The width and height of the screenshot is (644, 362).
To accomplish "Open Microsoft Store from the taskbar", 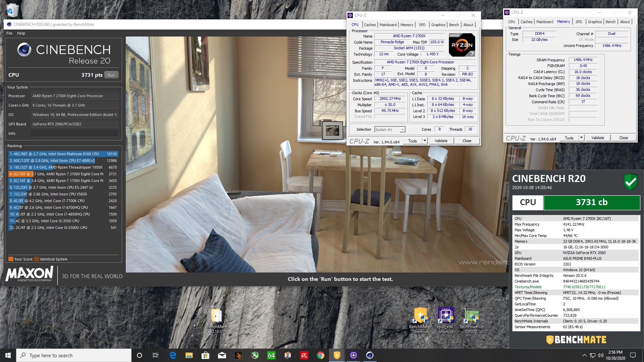I will tap(205, 355).
